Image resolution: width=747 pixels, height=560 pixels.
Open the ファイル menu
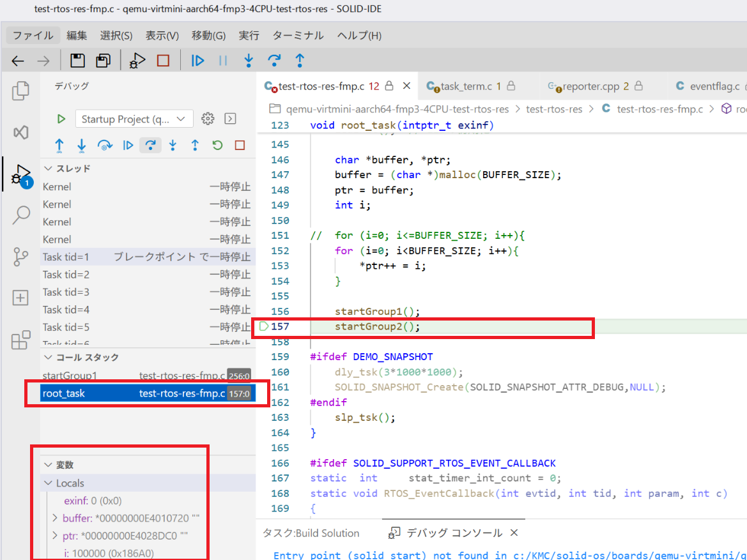33,35
